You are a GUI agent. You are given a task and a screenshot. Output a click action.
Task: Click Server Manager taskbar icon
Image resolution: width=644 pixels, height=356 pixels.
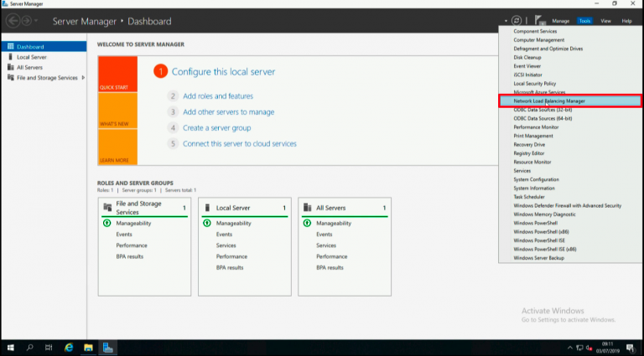(x=108, y=348)
